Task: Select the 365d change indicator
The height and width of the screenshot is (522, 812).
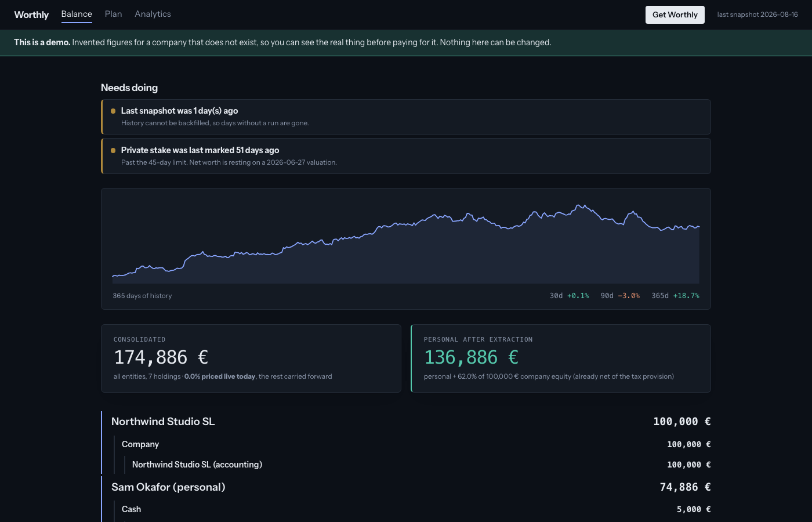Action: [675, 296]
